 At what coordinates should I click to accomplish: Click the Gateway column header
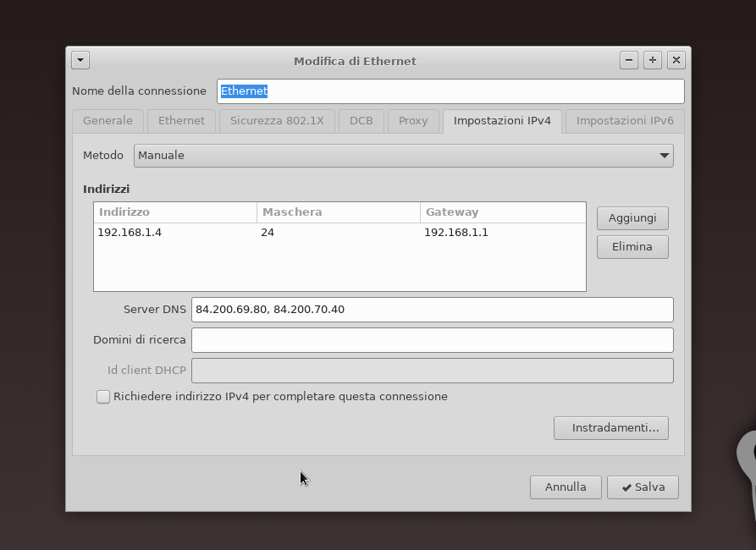[x=503, y=212]
